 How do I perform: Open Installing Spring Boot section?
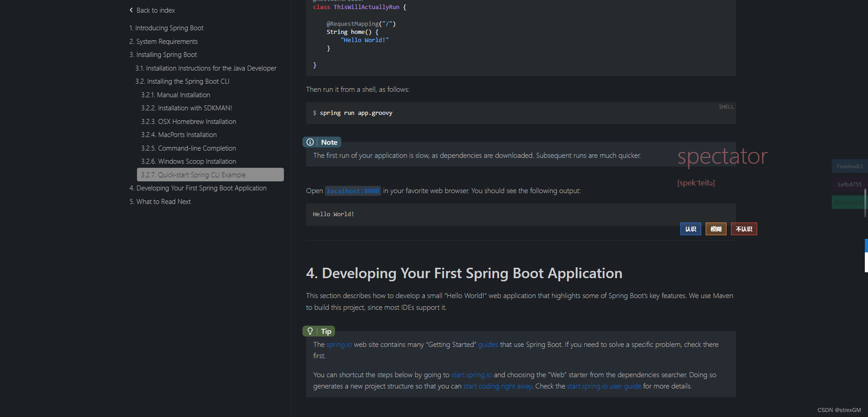pos(163,55)
